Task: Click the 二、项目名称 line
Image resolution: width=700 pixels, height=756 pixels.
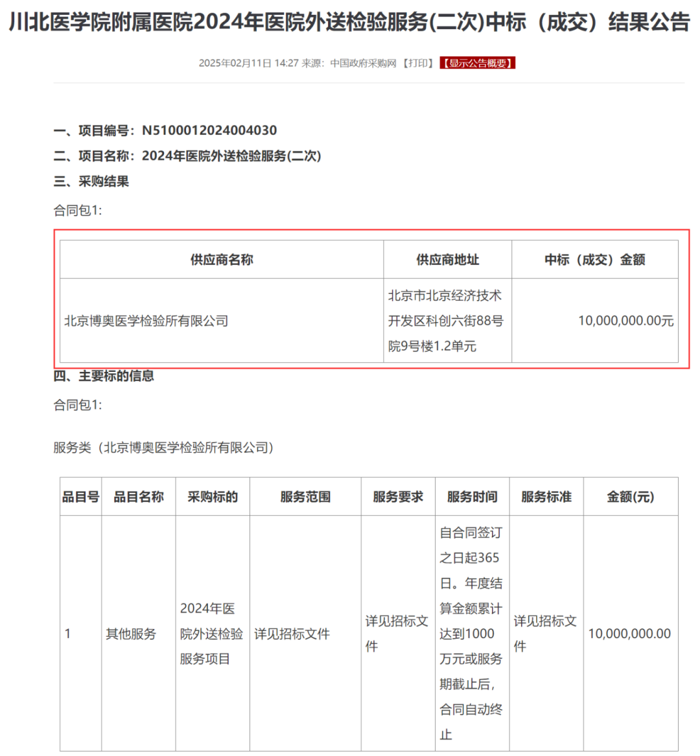Action: point(187,156)
